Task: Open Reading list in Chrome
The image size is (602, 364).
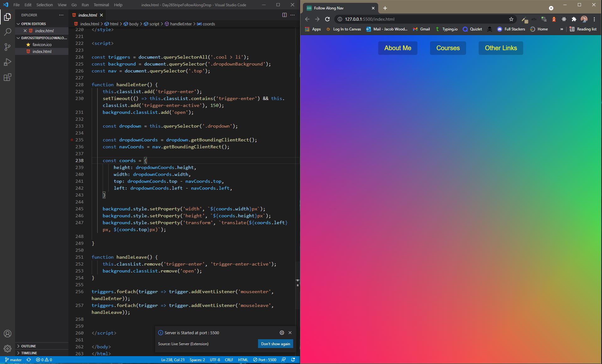Action: click(583, 29)
